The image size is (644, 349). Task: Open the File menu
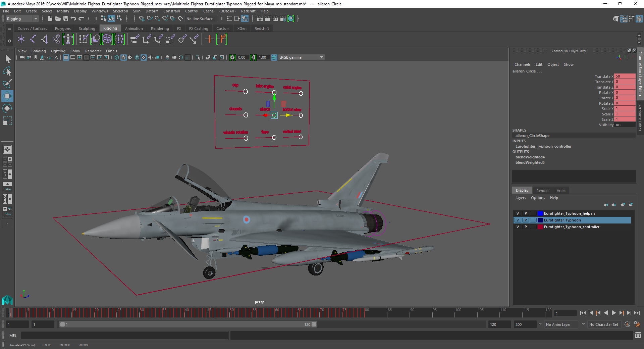[6, 11]
